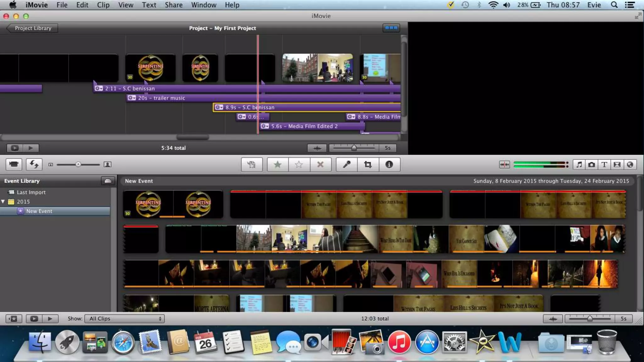Play project from beginning
The image size is (644, 362).
click(x=31, y=148)
